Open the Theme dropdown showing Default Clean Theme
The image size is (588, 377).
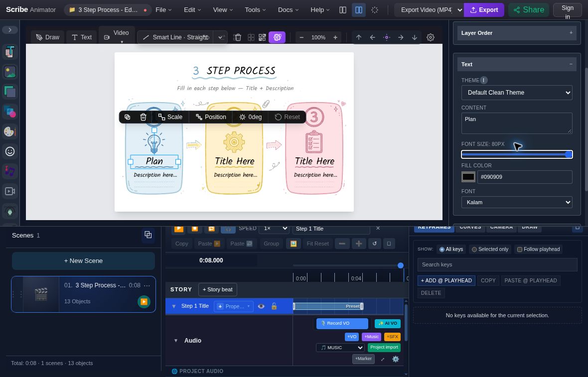[517, 93]
